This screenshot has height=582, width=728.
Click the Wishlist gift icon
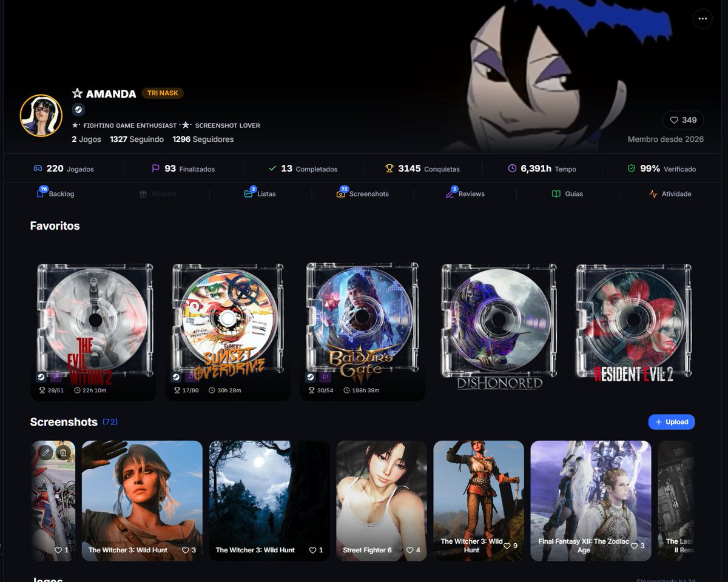(x=143, y=194)
